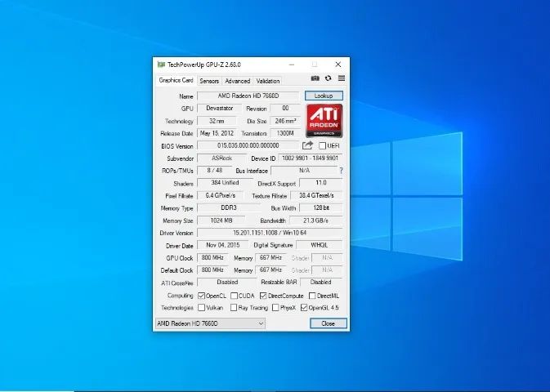Screen dimensions: 550x392
Task: Click the Die Size value 246 mm²
Action: coord(285,121)
